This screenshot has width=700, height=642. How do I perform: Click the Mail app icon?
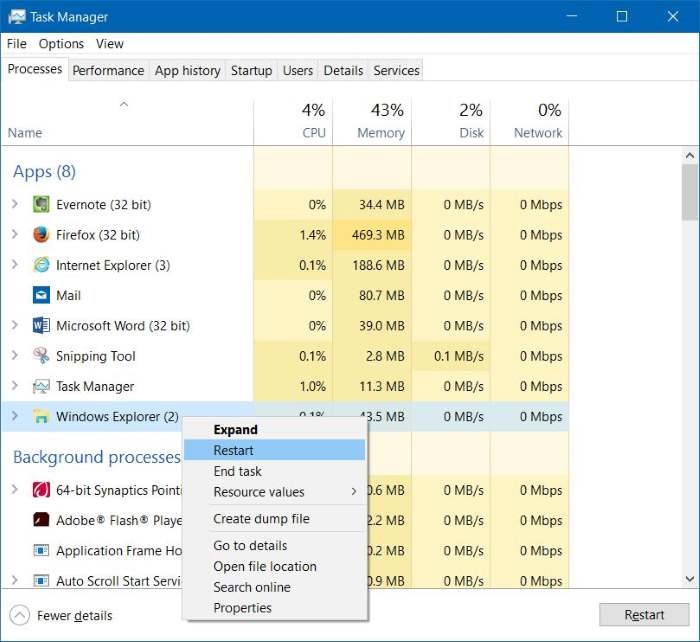coord(41,295)
